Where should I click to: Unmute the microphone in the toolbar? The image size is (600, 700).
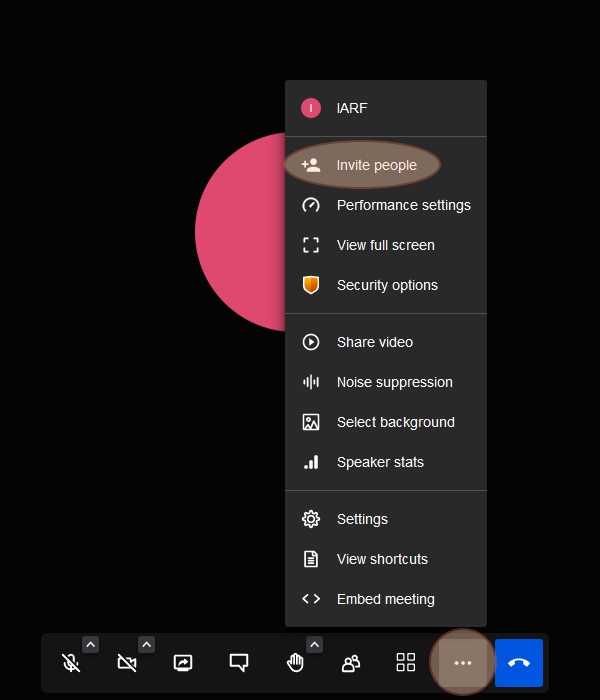tap(71, 663)
